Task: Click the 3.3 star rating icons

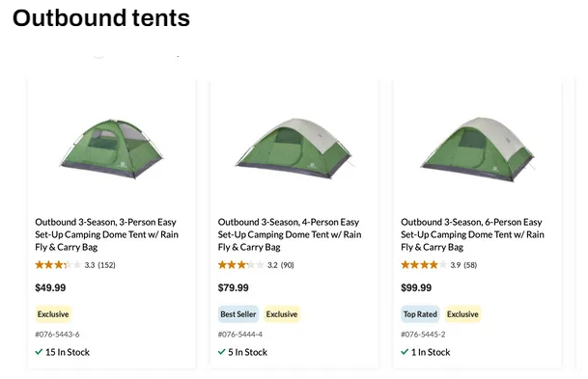Action: [x=58, y=265]
